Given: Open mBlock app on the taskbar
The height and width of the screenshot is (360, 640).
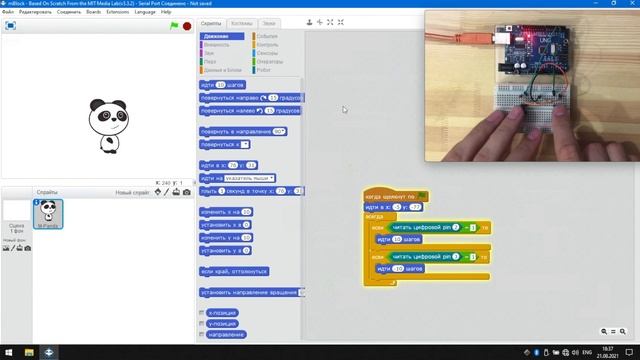Looking at the screenshot, I should click(49, 352).
